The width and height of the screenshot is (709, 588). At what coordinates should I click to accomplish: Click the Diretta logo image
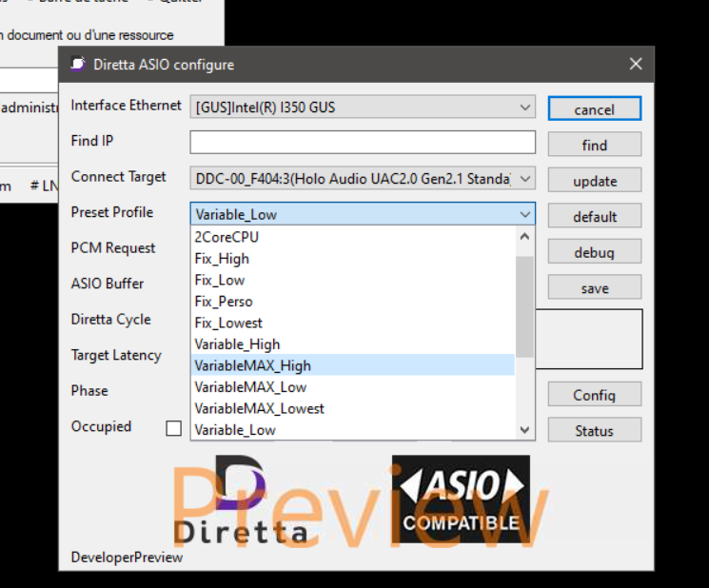click(x=241, y=499)
